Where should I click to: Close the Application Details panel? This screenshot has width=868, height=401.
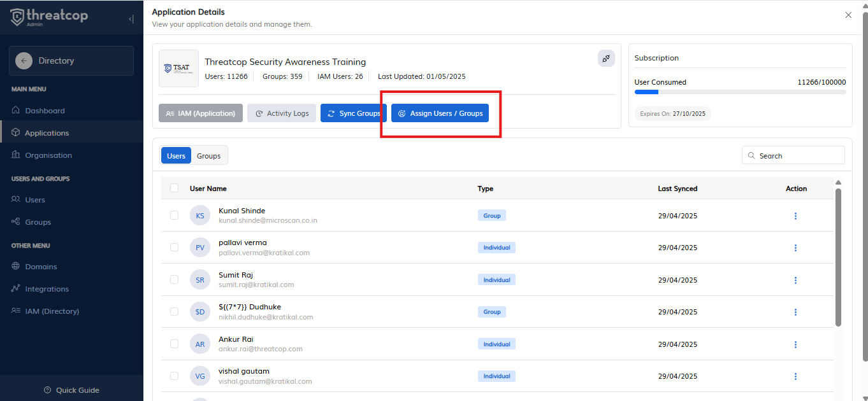point(848,15)
